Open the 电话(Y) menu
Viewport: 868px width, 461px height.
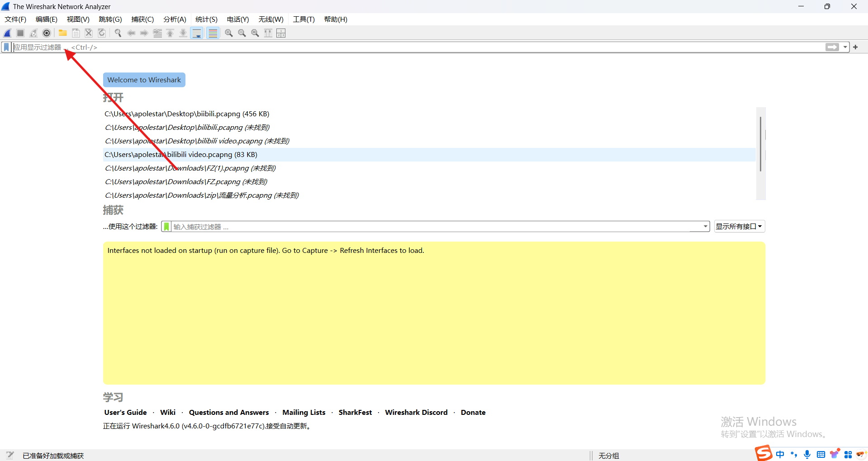click(x=238, y=19)
